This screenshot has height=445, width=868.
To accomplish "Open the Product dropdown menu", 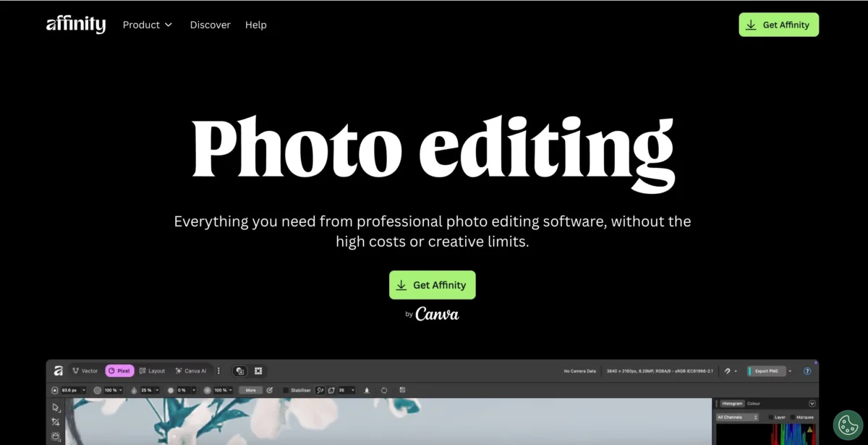I will click(148, 25).
